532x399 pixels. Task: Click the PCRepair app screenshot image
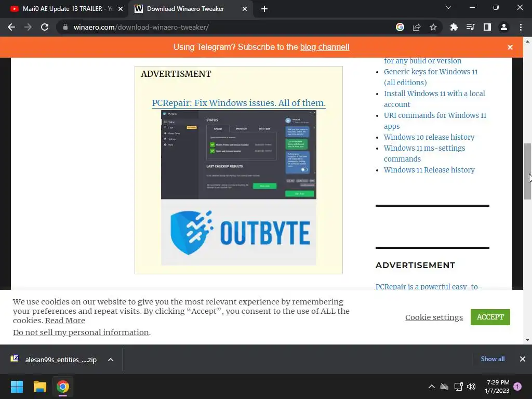click(238, 155)
